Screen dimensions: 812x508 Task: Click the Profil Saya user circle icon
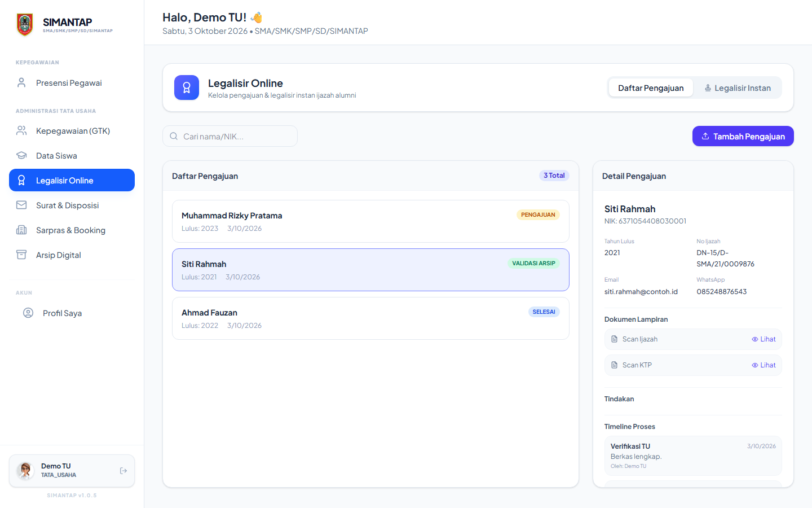tap(28, 313)
